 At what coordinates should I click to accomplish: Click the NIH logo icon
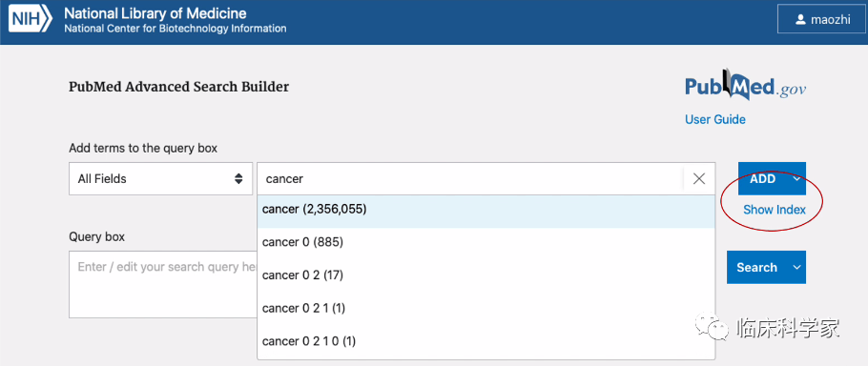(30, 20)
